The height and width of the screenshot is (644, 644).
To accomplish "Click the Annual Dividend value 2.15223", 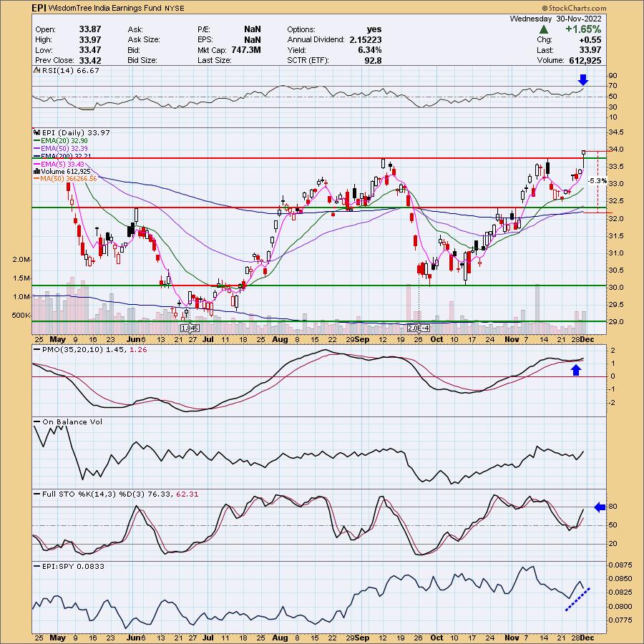I will pyautogui.click(x=366, y=40).
